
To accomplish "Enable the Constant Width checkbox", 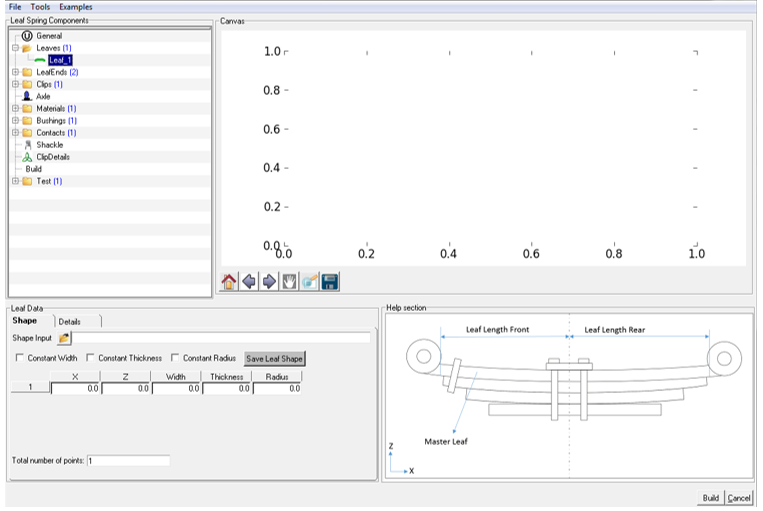I will tap(20, 358).
